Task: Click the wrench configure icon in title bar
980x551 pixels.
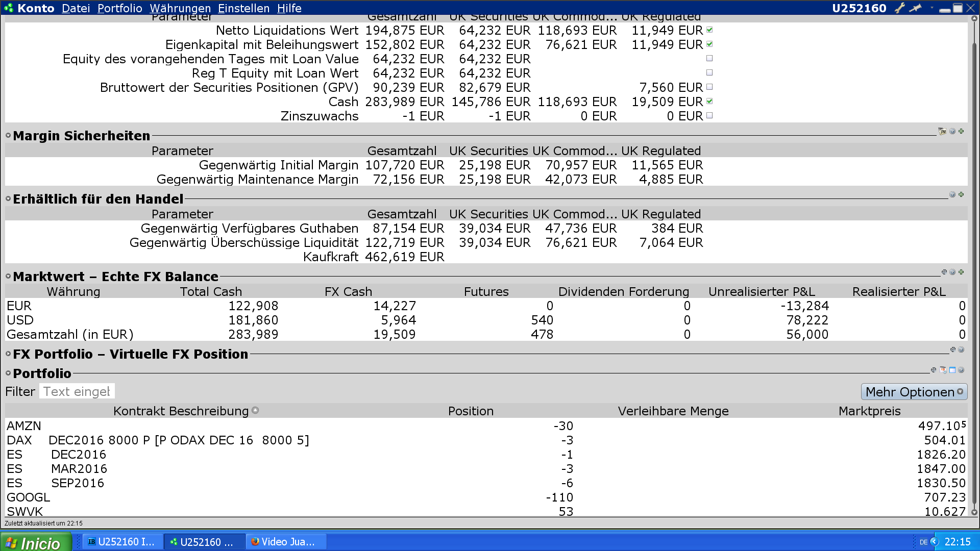Action: tap(899, 8)
